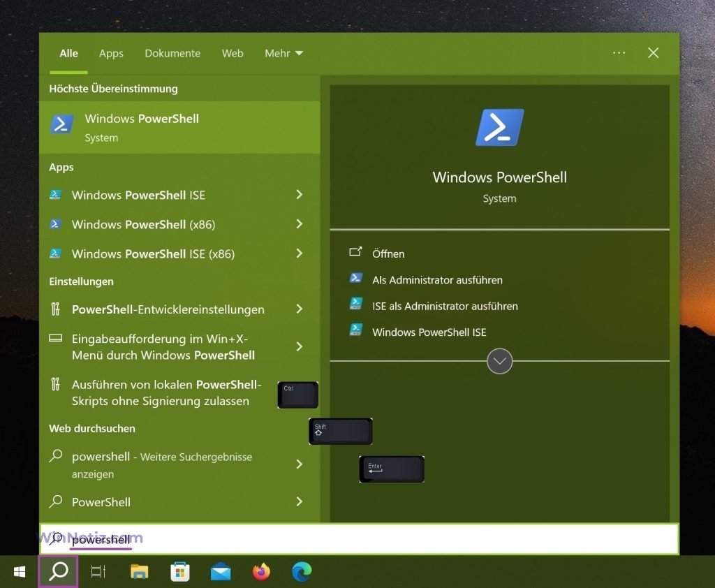Click the PowerShell developer settings tools icon
Screen dimensions: 715x588
click(56, 309)
